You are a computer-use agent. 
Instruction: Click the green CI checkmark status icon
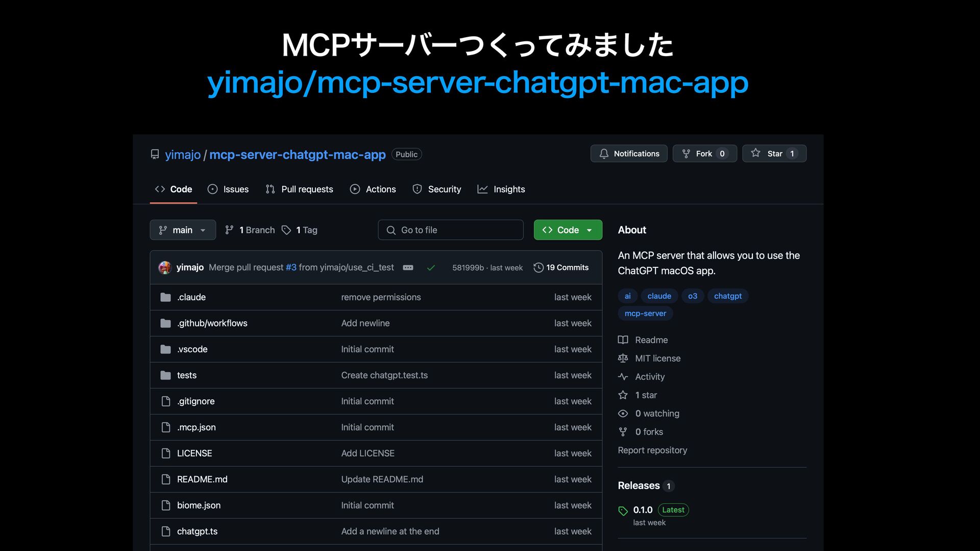[x=431, y=268]
